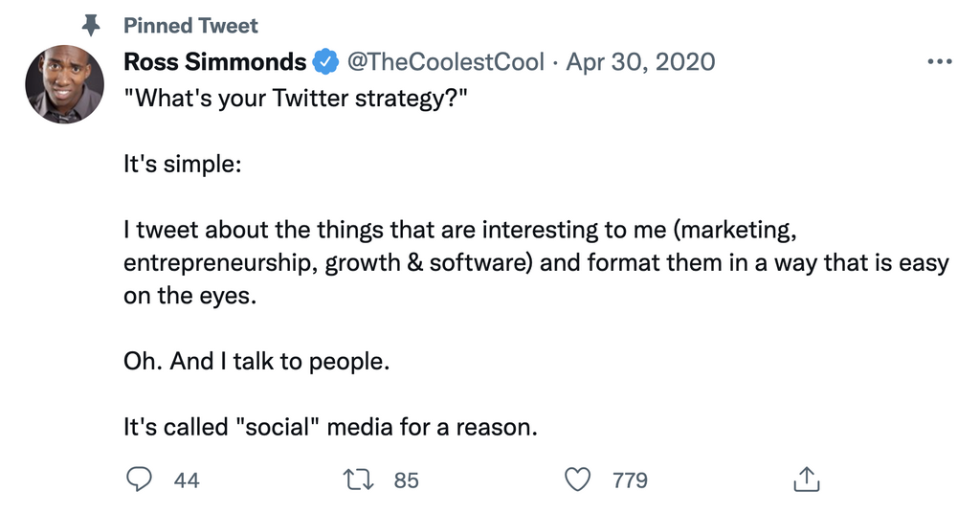Click the retweet count of 85
Screen dimensions: 980x513
point(407,480)
